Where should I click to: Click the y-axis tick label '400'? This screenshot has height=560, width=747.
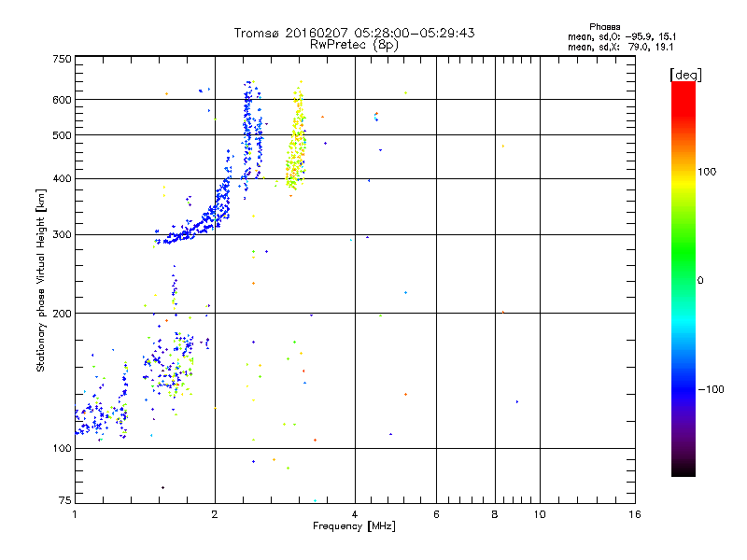tap(62, 178)
